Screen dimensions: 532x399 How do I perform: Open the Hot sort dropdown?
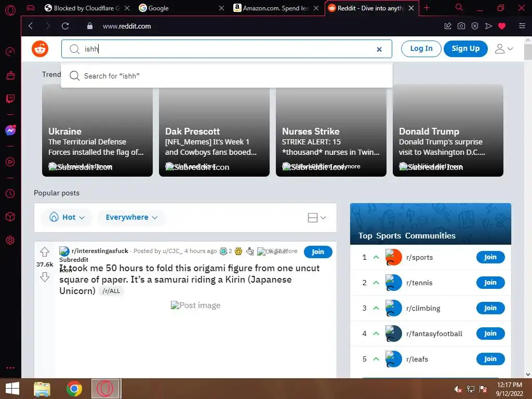pyautogui.click(x=67, y=217)
